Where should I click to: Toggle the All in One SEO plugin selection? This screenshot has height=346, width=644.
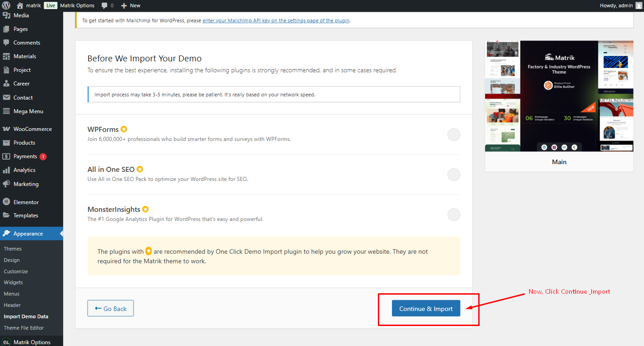(454, 175)
